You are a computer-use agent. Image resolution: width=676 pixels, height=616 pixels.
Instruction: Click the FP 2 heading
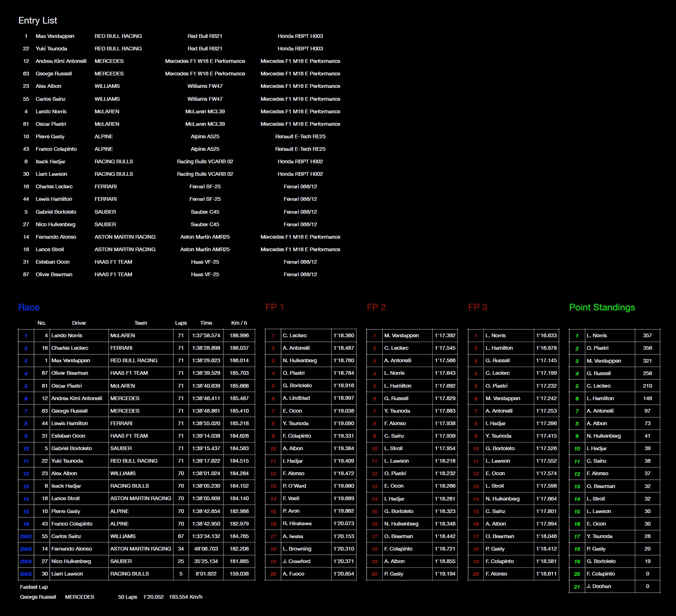[376, 307]
